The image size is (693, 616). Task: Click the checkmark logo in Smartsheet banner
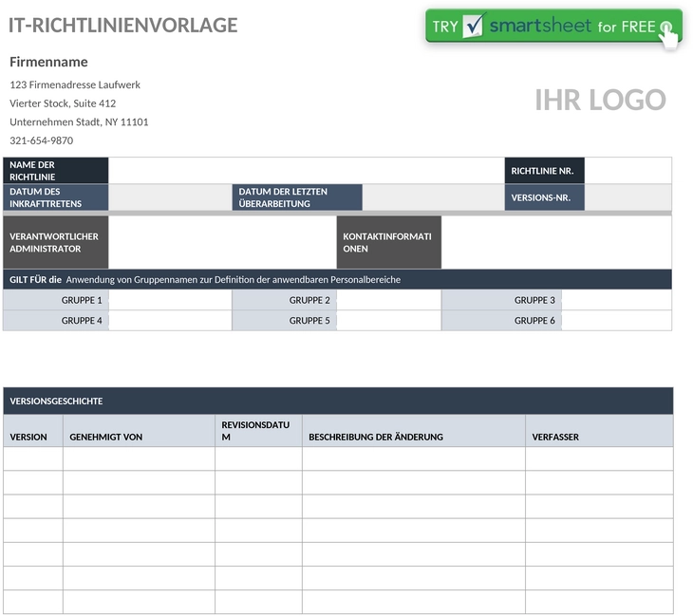point(474,26)
